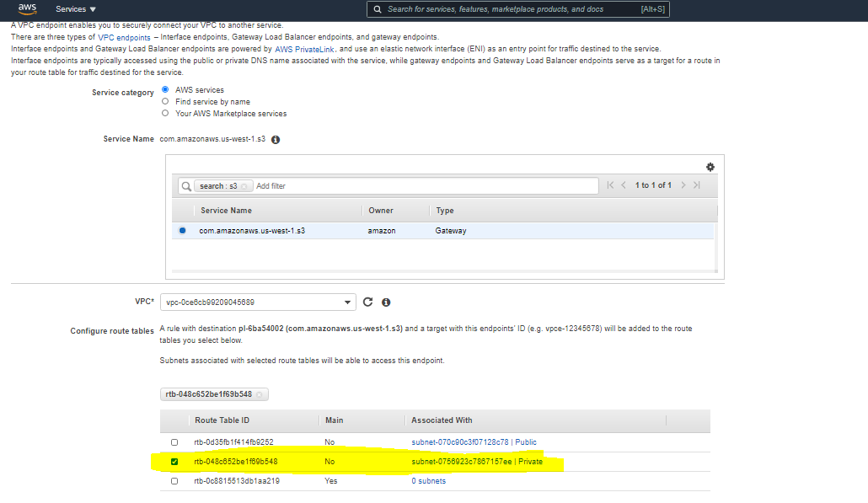Sort by Associated With column header
This screenshot has width=868, height=503.
442,420
